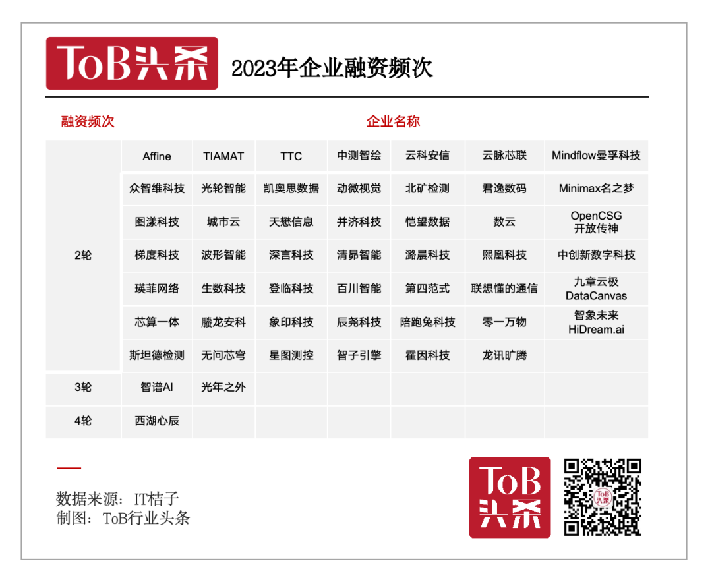Click the TTC cell
The image size is (712, 588).
point(291,156)
